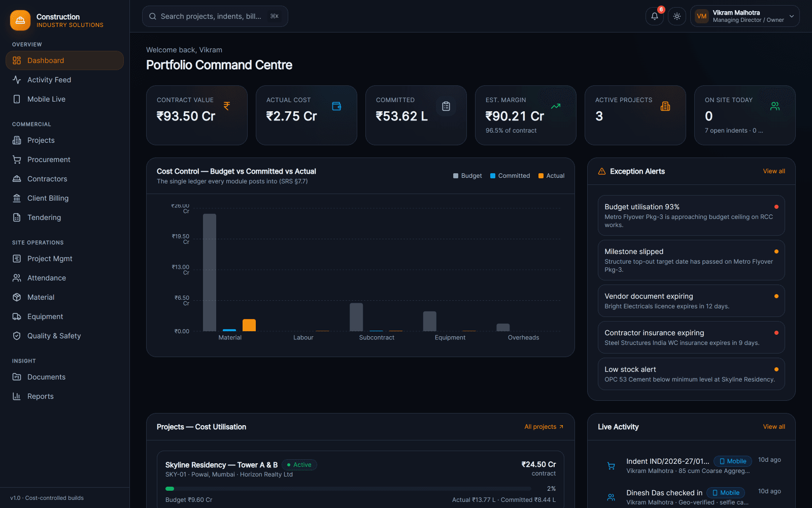Click the clipboard icon on Committed card
The height and width of the screenshot is (508, 812).
click(x=446, y=106)
